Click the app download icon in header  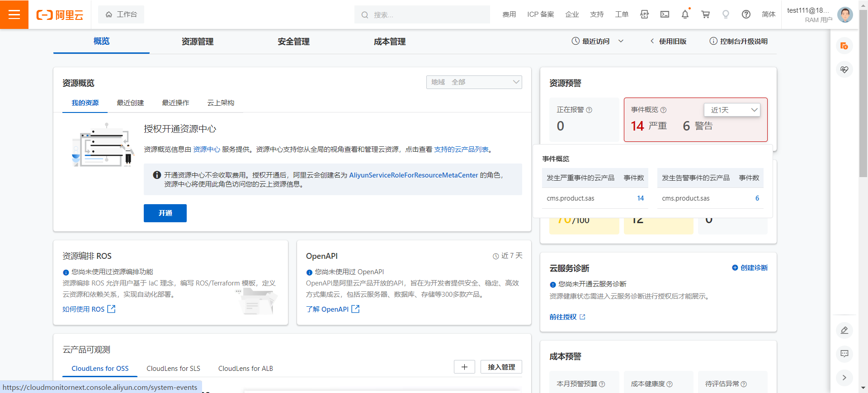tap(644, 14)
